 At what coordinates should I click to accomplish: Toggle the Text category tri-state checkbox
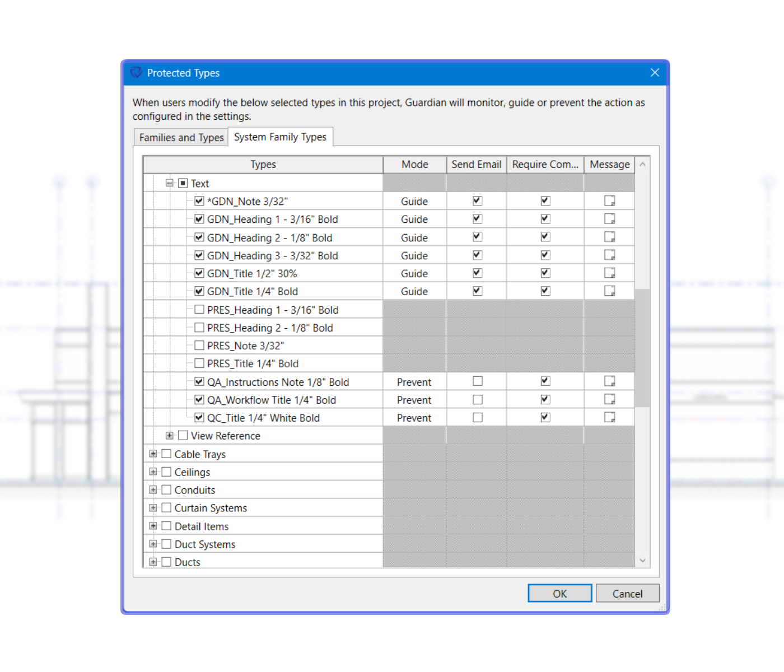click(183, 183)
